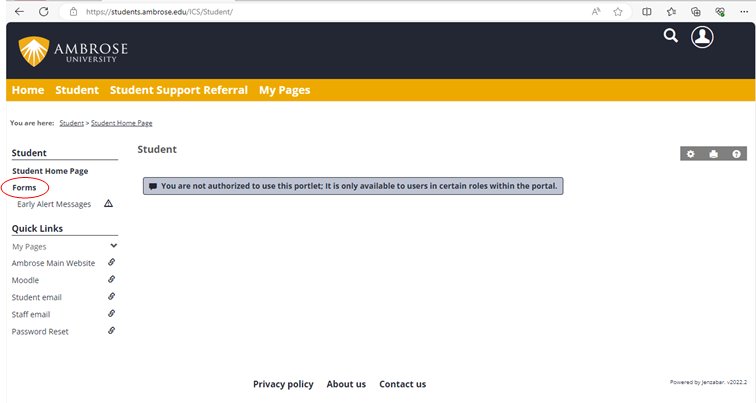
Task: Click the Ambrose University logo
Action: tap(73, 50)
